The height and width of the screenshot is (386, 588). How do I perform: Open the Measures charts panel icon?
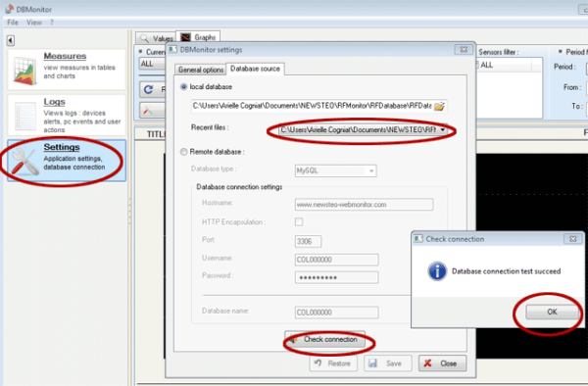tap(24, 71)
